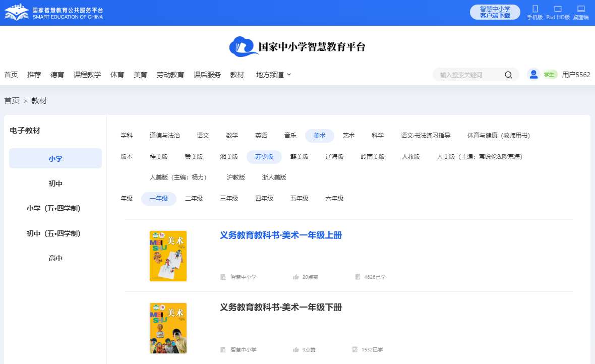Open the 手机版 phone icon
This screenshot has height=364, width=595.
535,9
